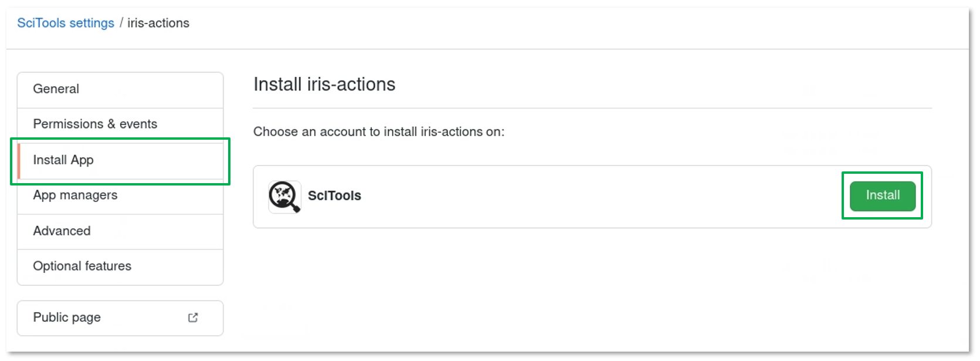This screenshot has width=980, height=361.
Task: Click the divider line under the install heading
Action: 592,108
